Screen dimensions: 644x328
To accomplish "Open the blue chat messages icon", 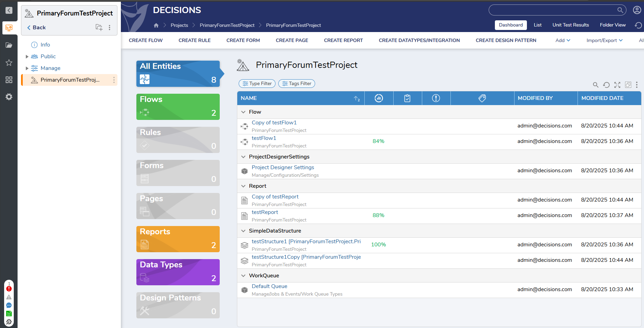I will 9,305.
